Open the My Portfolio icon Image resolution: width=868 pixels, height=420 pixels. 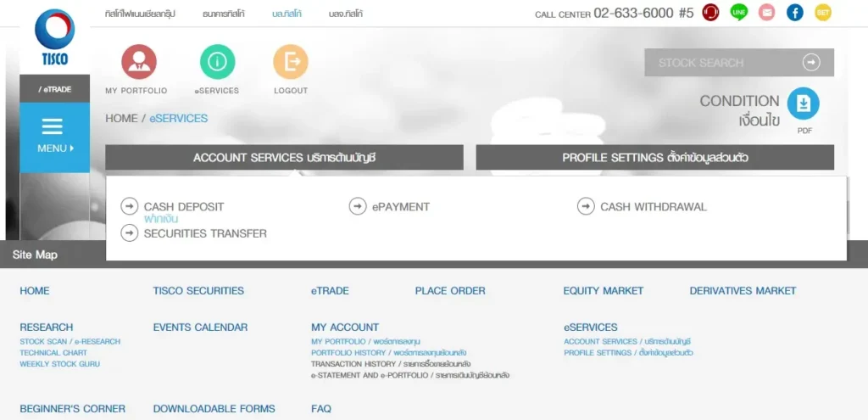point(139,62)
